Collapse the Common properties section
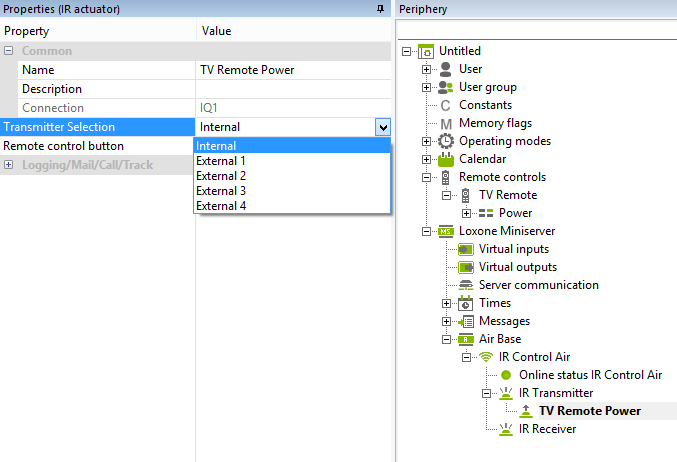Screen dimensions: 677x462 coord(9,51)
